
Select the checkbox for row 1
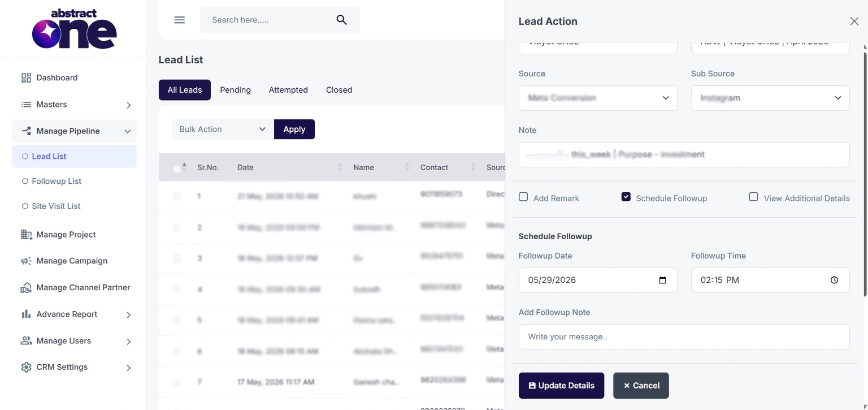[x=177, y=196]
